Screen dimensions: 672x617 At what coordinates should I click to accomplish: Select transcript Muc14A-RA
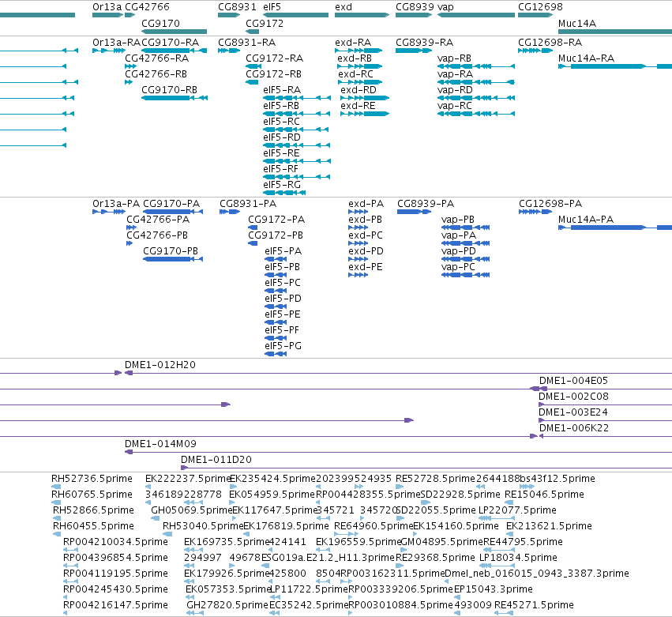[x=615, y=66]
